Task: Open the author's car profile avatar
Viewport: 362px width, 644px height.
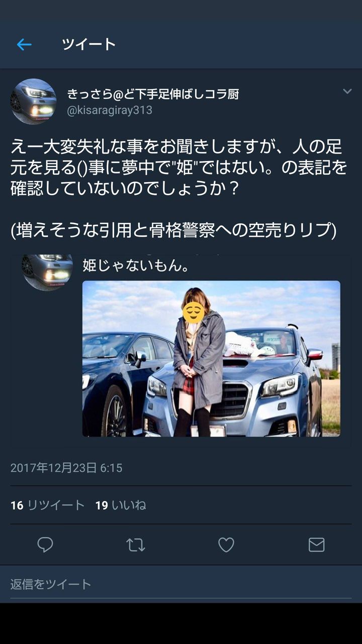Action: (x=33, y=101)
